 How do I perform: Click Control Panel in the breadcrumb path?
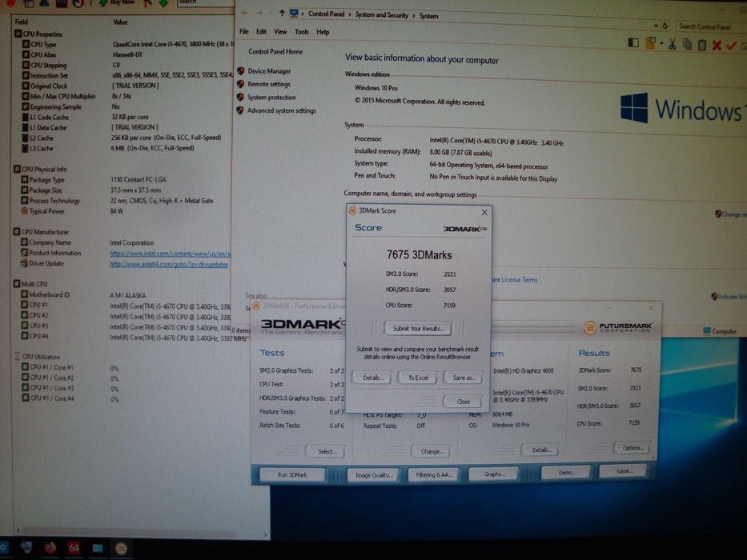[326, 14]
